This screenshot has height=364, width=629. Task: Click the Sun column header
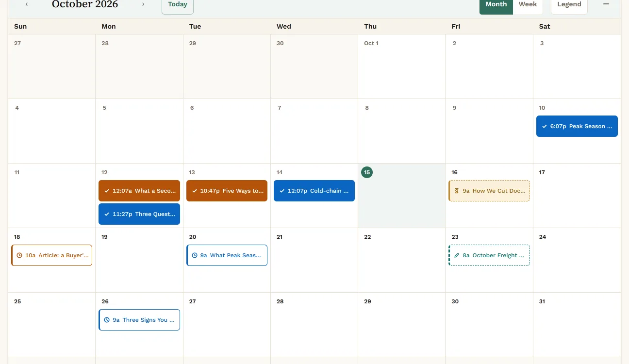pos(20,26)
